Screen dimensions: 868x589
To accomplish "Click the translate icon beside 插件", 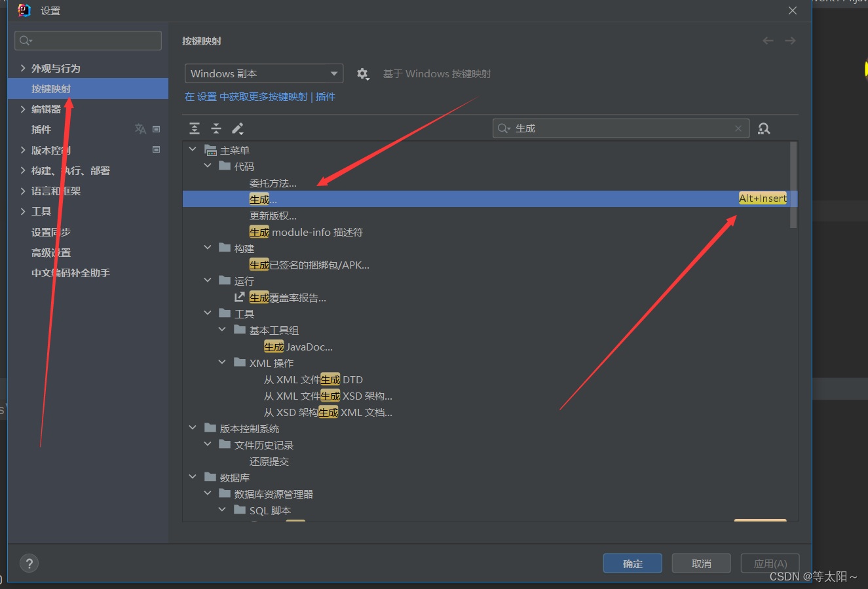I will pos(140,129).
